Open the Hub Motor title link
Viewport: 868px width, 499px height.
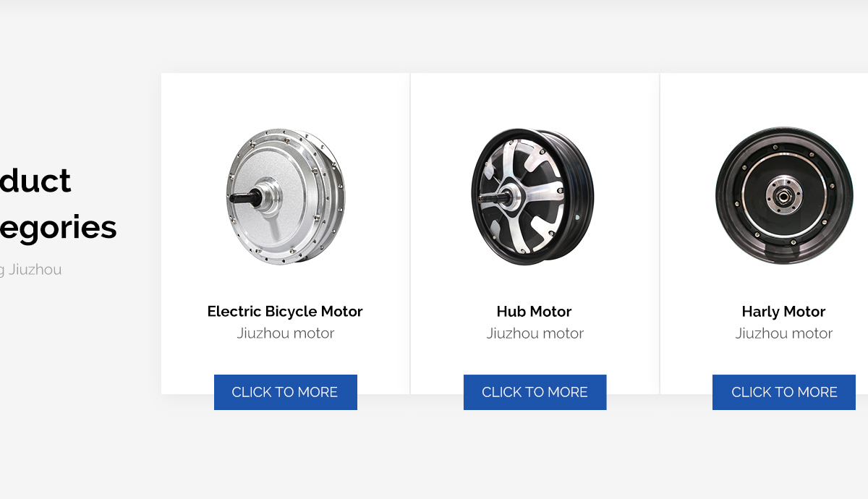(x=534, y=312)
